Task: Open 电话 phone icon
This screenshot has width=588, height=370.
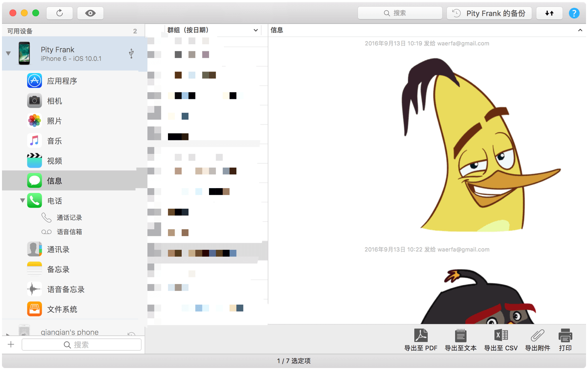Action: 34,201
